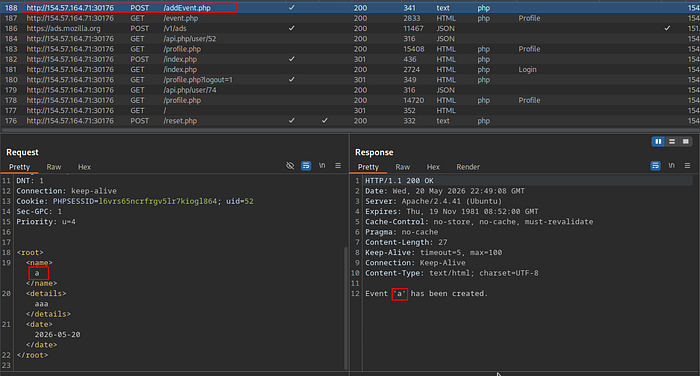
Task: Select /profile.php URL in row 183
Action: click(x=182, y=49)
